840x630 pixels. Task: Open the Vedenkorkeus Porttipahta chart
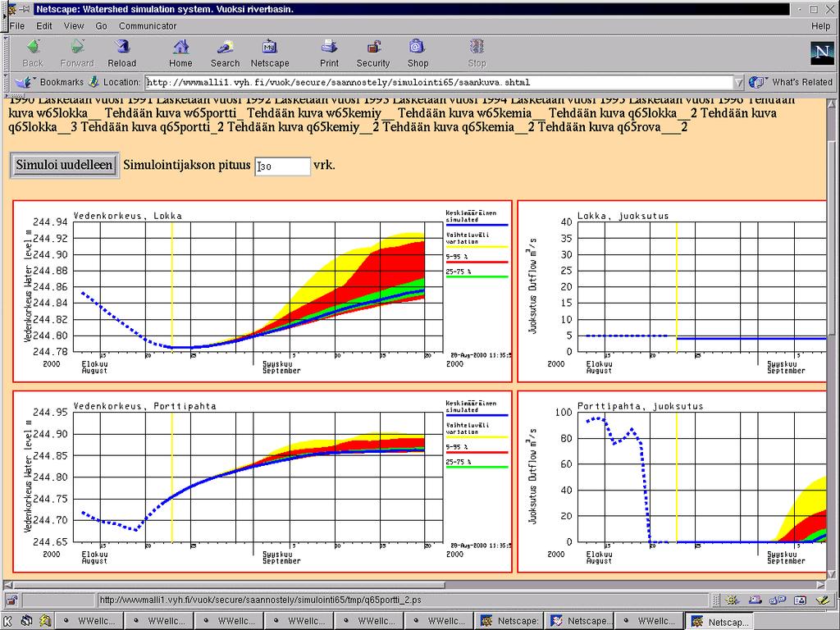click(x=262, y=482)
